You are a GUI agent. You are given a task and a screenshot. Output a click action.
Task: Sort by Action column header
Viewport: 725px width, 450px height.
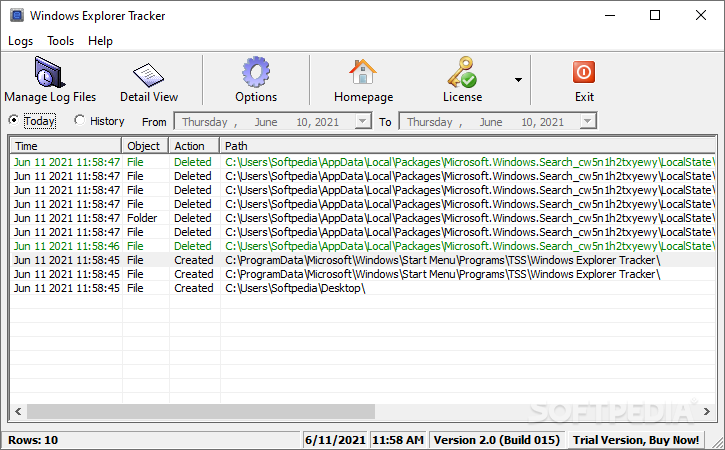pos(194,146)
